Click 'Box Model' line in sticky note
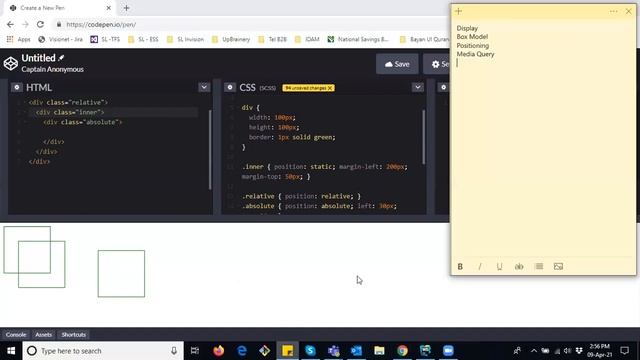Viewport: 640px width, 360px height. pyautogui.click(x=472, y=37)
